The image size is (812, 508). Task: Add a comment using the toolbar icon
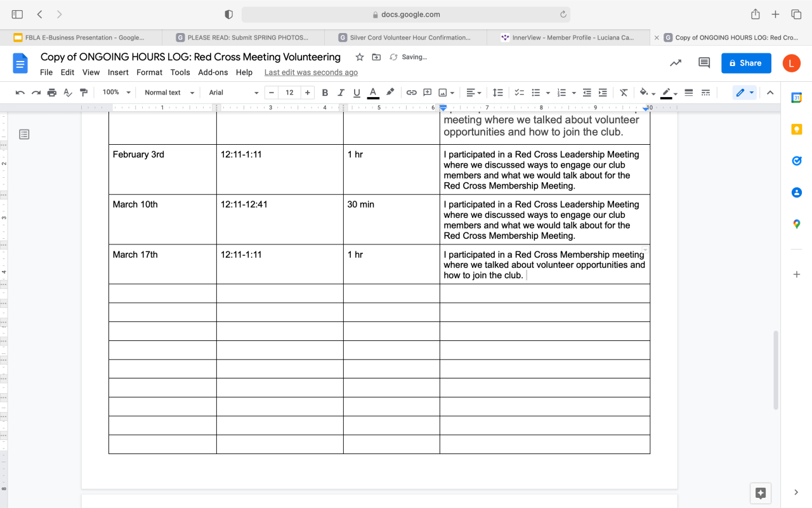pos(427,93)
